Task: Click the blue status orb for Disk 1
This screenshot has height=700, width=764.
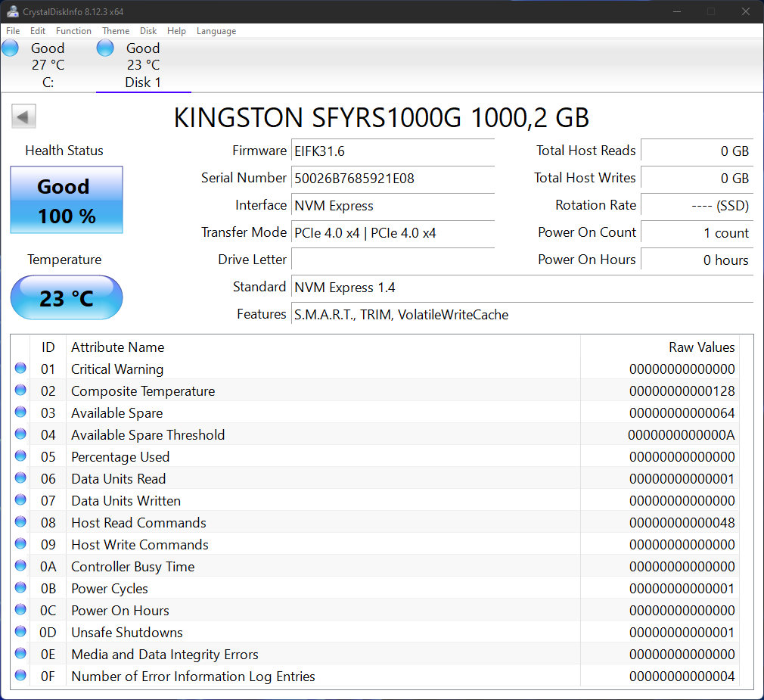Action: [105, 48]
